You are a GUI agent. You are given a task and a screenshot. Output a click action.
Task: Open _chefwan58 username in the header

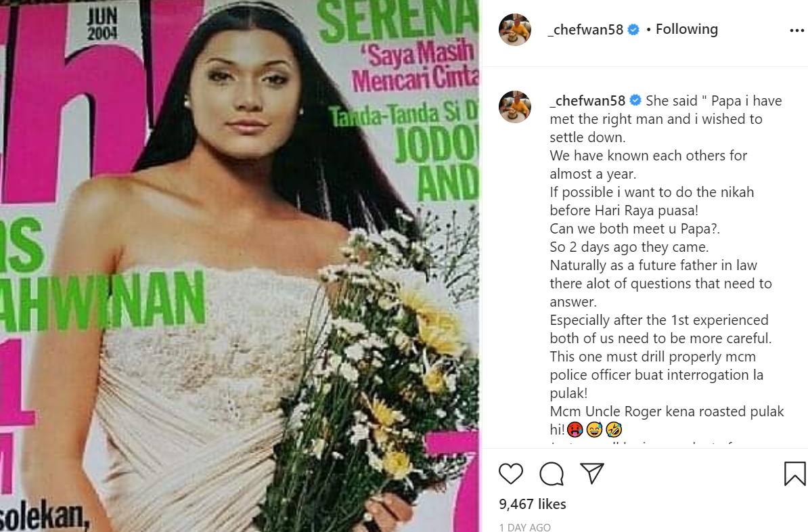(585, 30)
